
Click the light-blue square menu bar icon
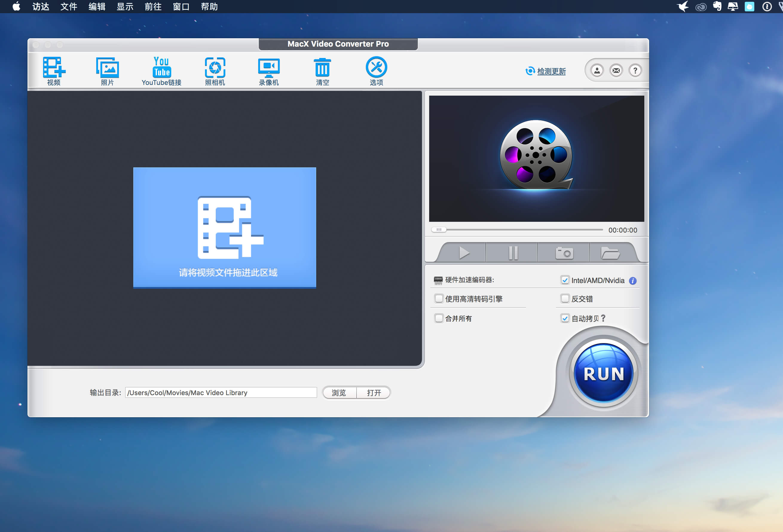749,6
